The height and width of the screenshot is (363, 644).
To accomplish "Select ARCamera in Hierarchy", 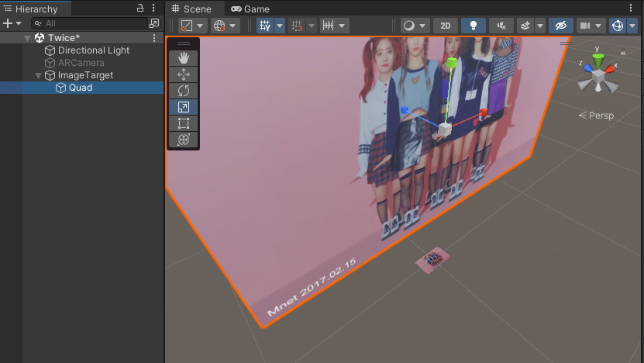I will 81,63.
